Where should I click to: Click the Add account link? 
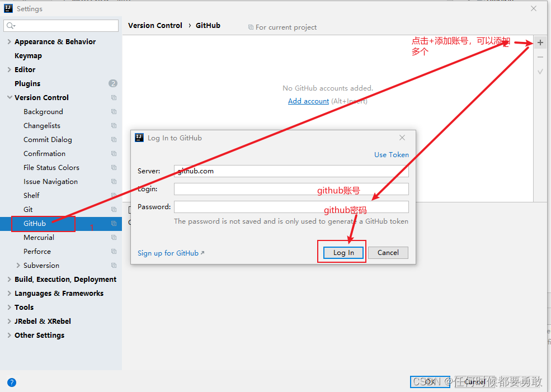pyautogui.click(x=309, y=101)
